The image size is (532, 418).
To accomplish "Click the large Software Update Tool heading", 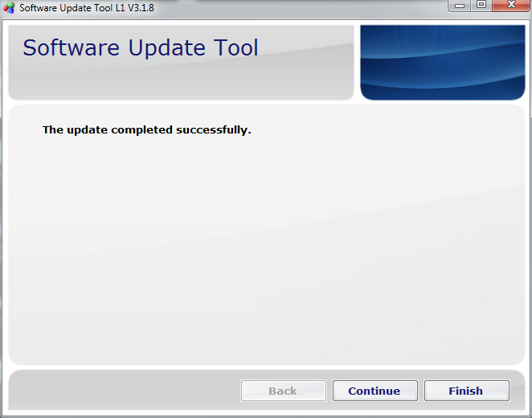I will tap(140, 48).
